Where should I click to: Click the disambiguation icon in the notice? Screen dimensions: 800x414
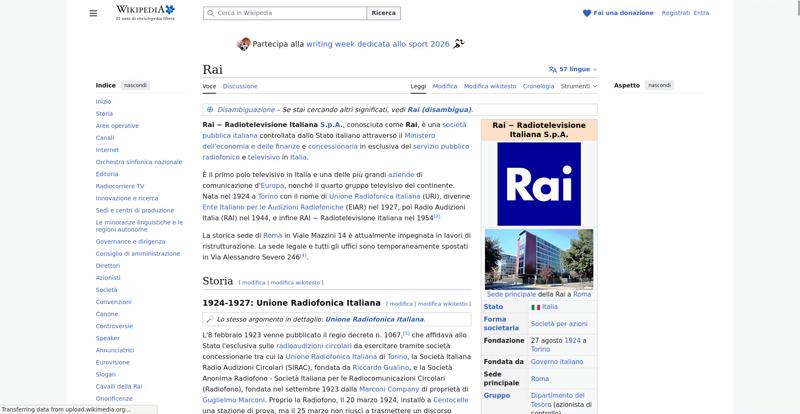click(210, 109)
